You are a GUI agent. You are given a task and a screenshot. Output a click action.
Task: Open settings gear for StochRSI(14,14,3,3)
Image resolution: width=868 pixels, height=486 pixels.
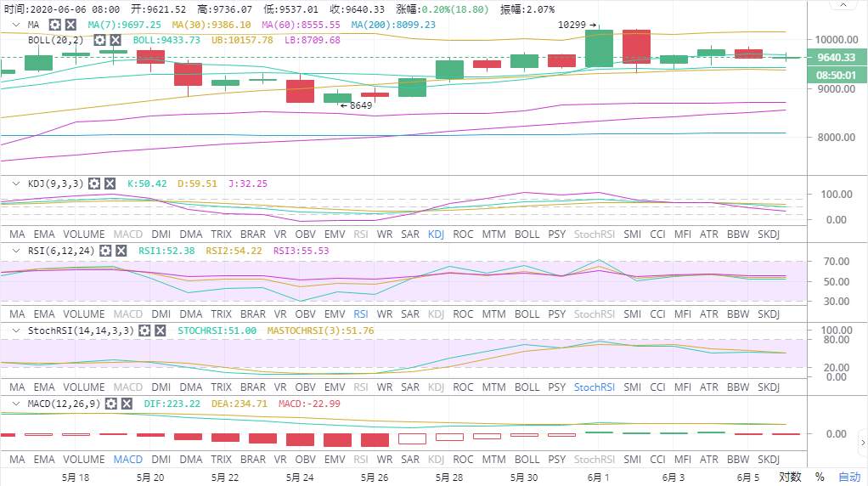tap(144, 331)
